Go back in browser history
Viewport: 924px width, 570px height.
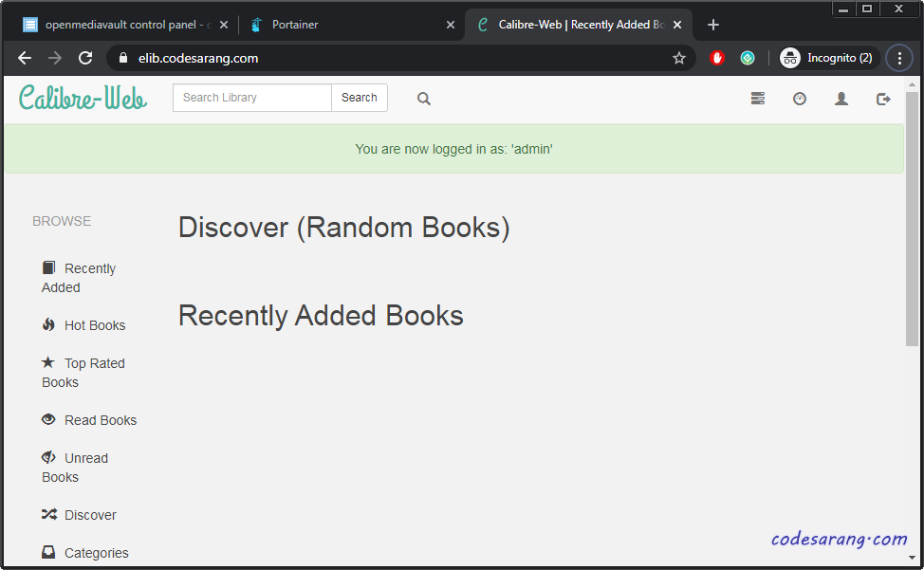click(24, 58)
